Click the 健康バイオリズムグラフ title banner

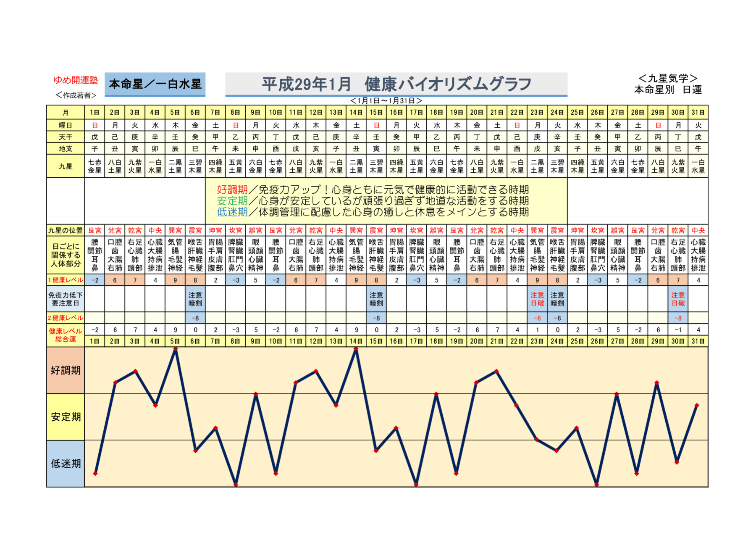coord(396,84)
